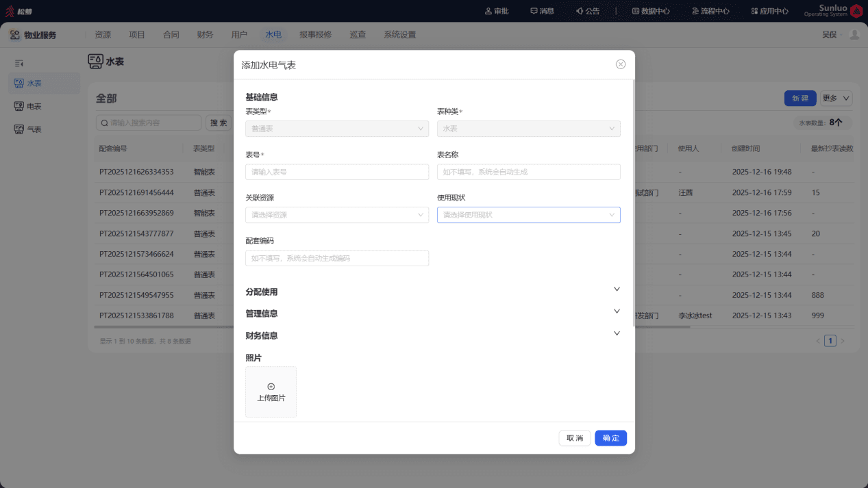Click the upload image plus icon

coord(271,387)
